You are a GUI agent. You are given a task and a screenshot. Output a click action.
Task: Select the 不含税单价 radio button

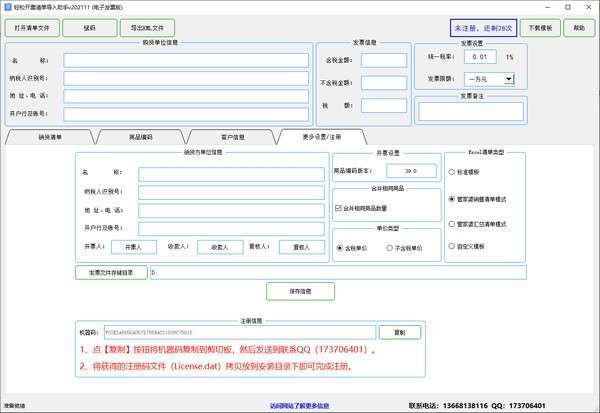[x=390, y=247]
